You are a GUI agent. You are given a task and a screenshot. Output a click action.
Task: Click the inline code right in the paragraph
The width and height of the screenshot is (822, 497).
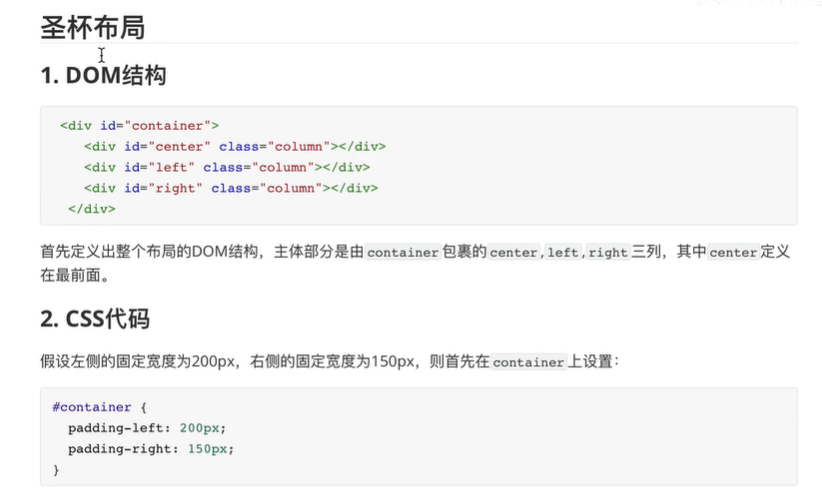(608, 253)
